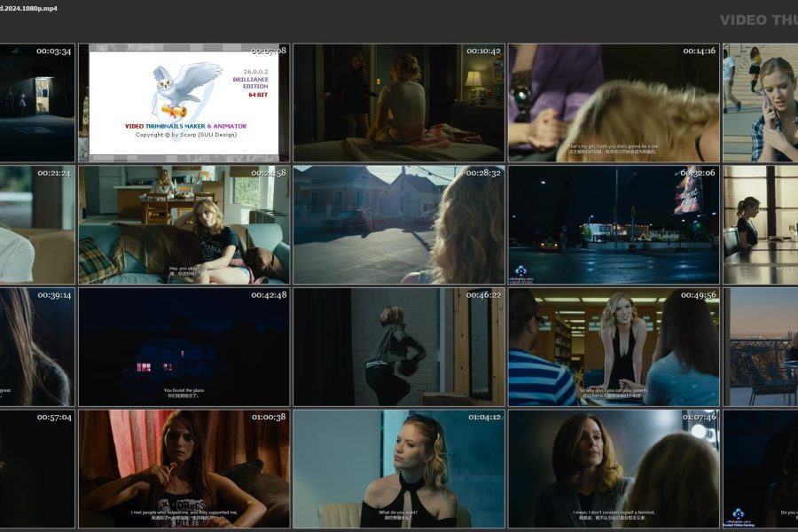Open the thumbnail at 00:03:34
798x532 pixels.
click(37, 103)
